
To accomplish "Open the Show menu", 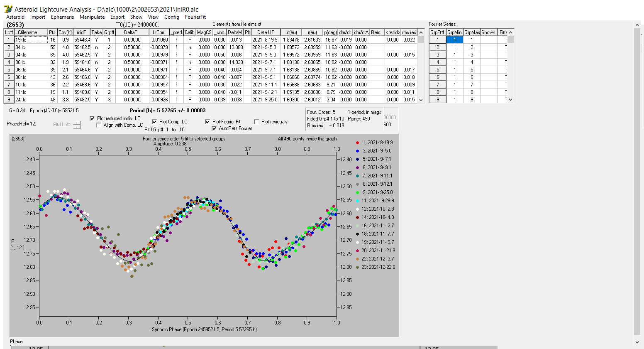I will [136, 17].
